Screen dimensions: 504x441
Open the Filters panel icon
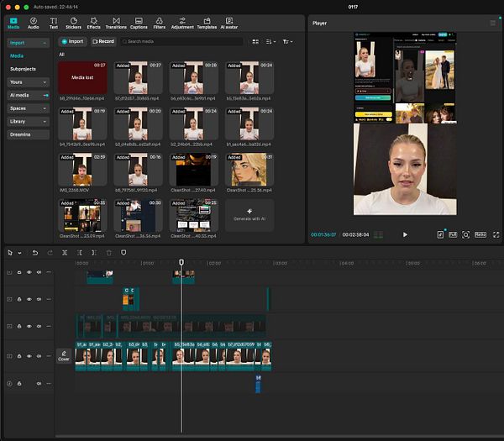[159, 24]
